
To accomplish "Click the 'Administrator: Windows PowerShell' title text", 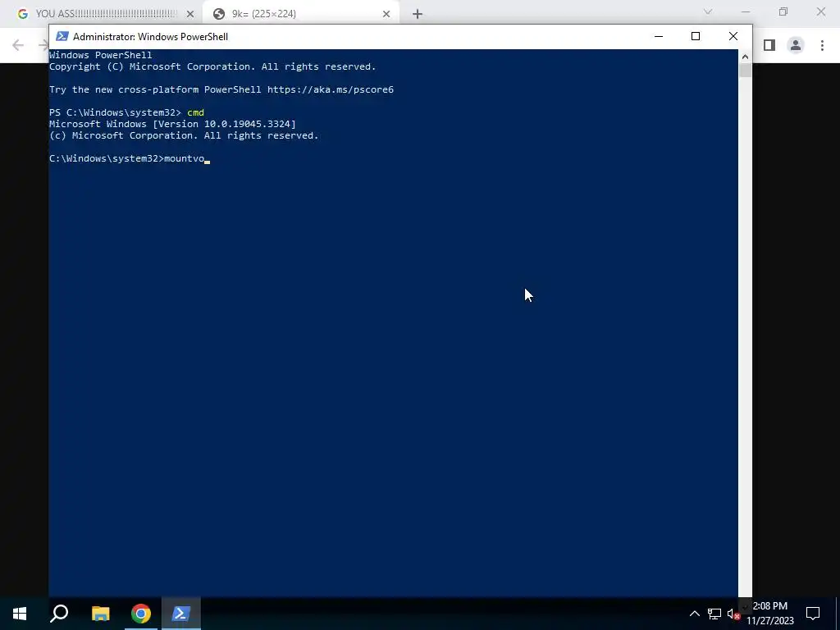I will 151,36.
